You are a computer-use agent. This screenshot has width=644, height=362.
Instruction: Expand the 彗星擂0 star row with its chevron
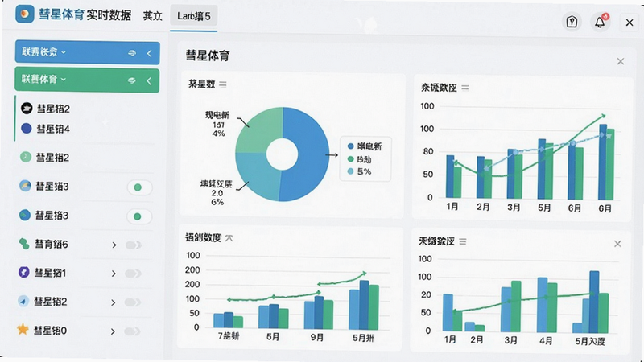click(x=113, y=331)
